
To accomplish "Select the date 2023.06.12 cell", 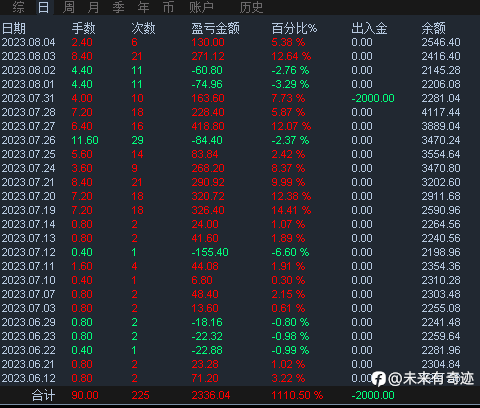I will tap(29, 378).
